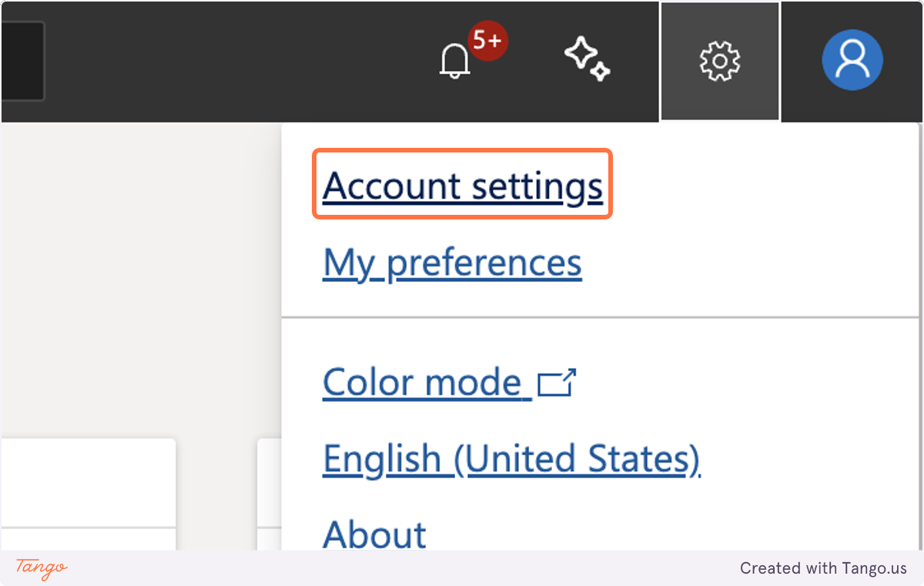Click blank area right of My preferences
The image size is (924, 586).
pyautogui.click(x=747, y=262)
